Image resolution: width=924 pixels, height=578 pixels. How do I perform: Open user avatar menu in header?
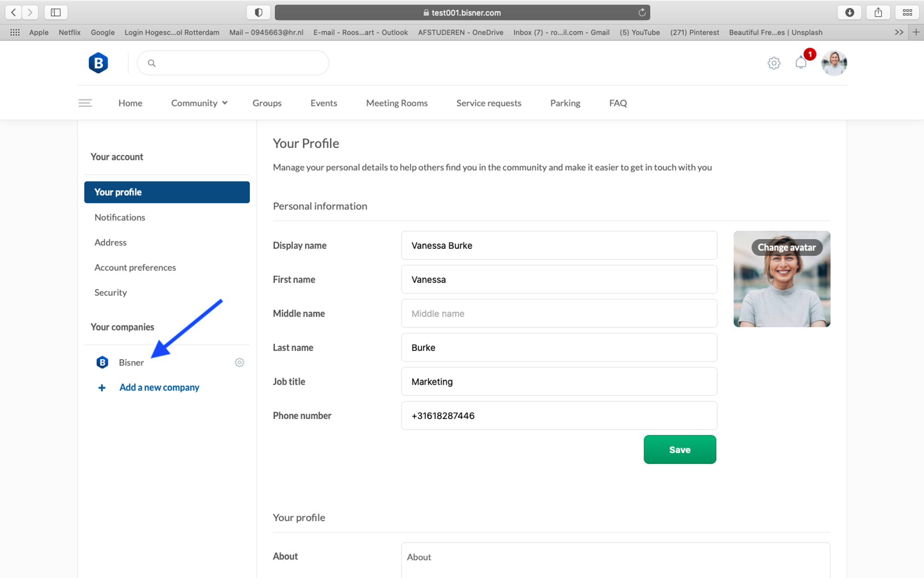tap(834, 63)
